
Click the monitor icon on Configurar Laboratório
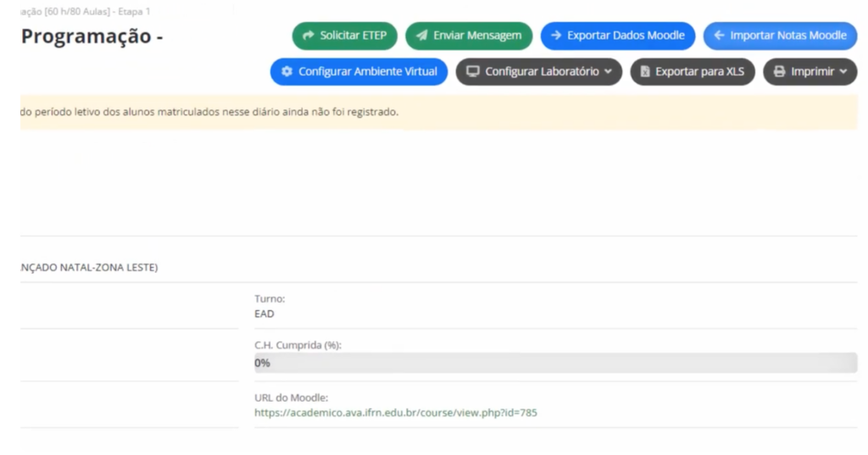tap(473, 72)
